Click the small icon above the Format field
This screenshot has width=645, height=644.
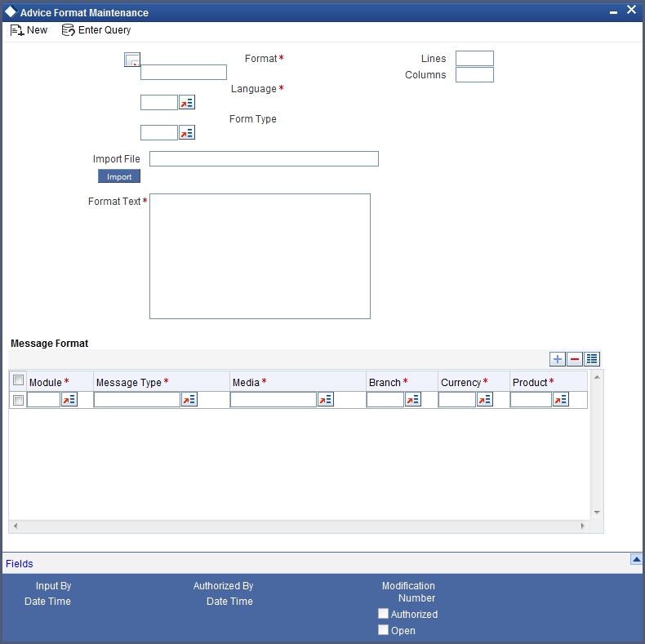coord(132,60)
